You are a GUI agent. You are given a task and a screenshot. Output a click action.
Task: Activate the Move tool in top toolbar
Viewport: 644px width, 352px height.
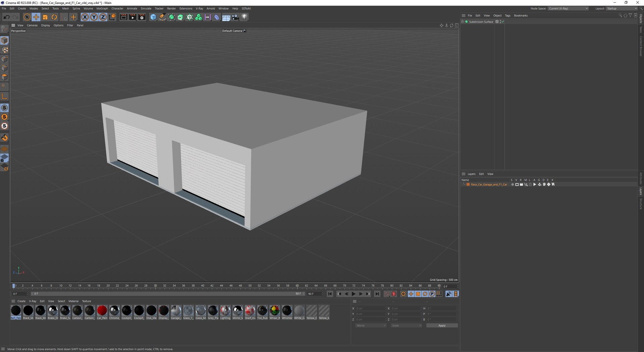[x=36, y=17]
